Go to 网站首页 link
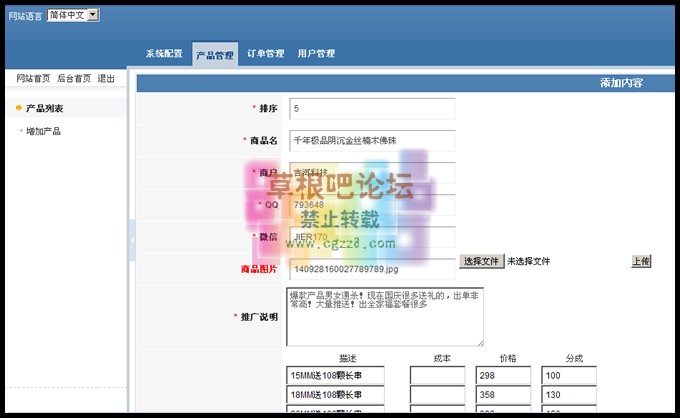 pos(33,78)
